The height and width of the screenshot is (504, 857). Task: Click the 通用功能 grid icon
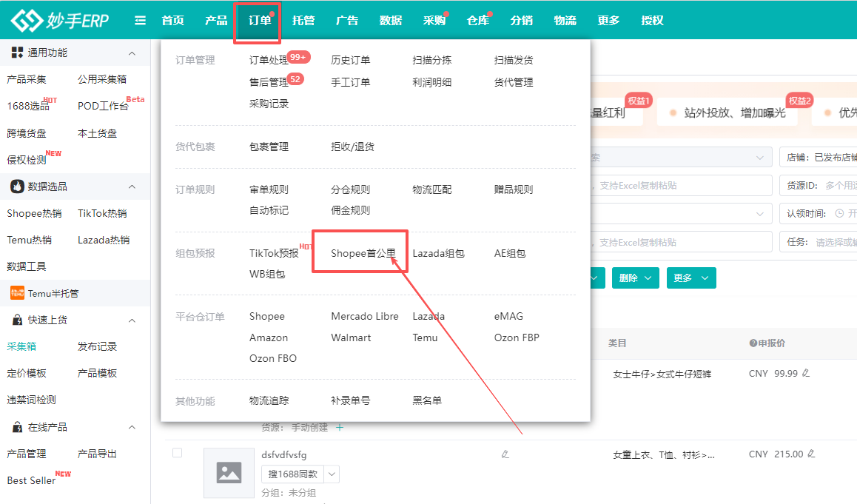[x=18, y=53]
